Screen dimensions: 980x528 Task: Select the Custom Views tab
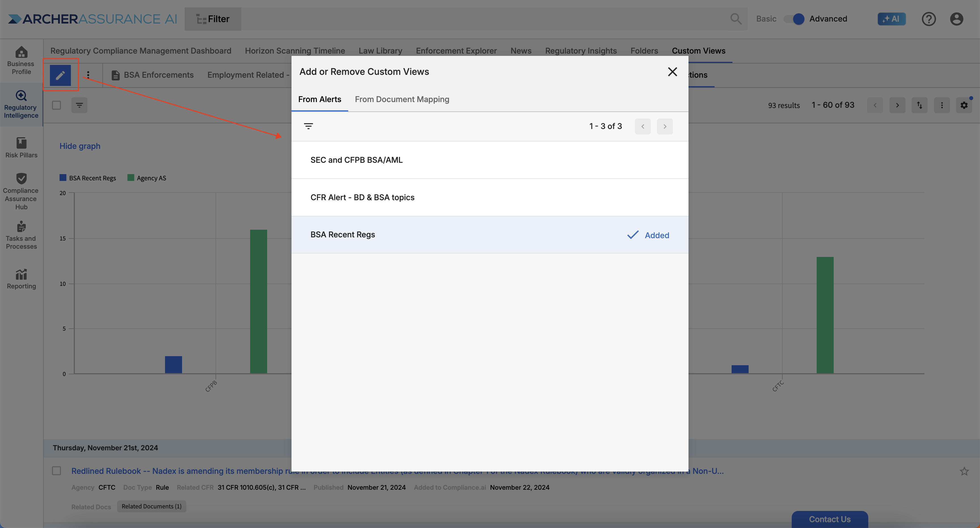(x=698, y=50)
